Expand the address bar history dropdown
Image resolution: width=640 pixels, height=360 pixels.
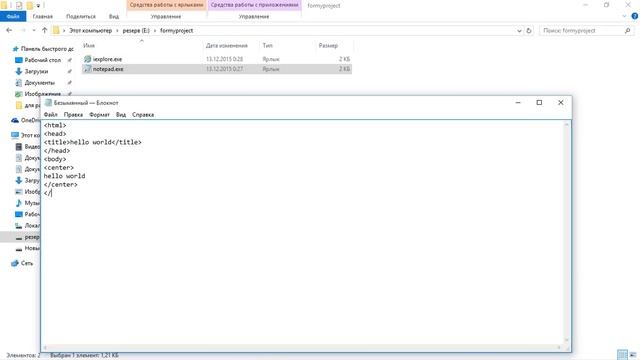(519, 31)
